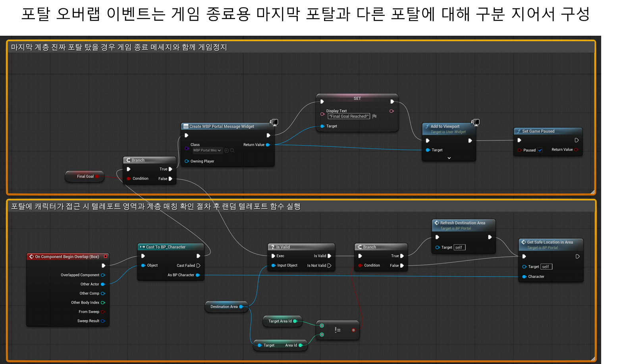
Task: Open the WBP Portal Mes class dropdown
Action: pyautogui.click(x=207, y=150)
